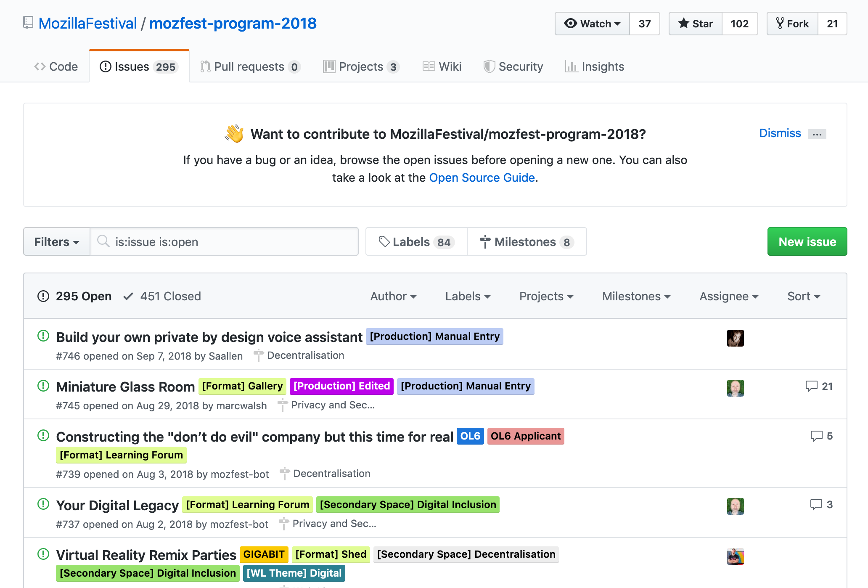This screenshot has height=588, width=868.
Task: Open issue "Your Digital Legacy"
Action: click(117, 505)
